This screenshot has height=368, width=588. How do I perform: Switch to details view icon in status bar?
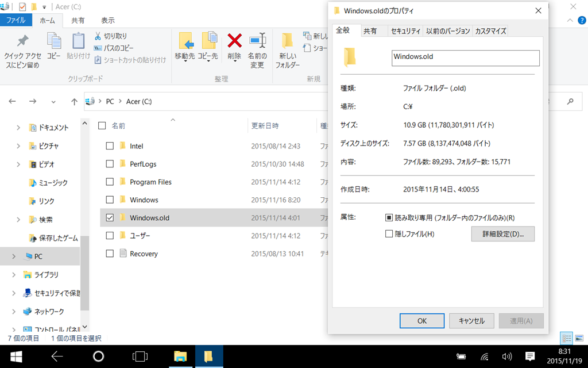[x=566, y=338]
